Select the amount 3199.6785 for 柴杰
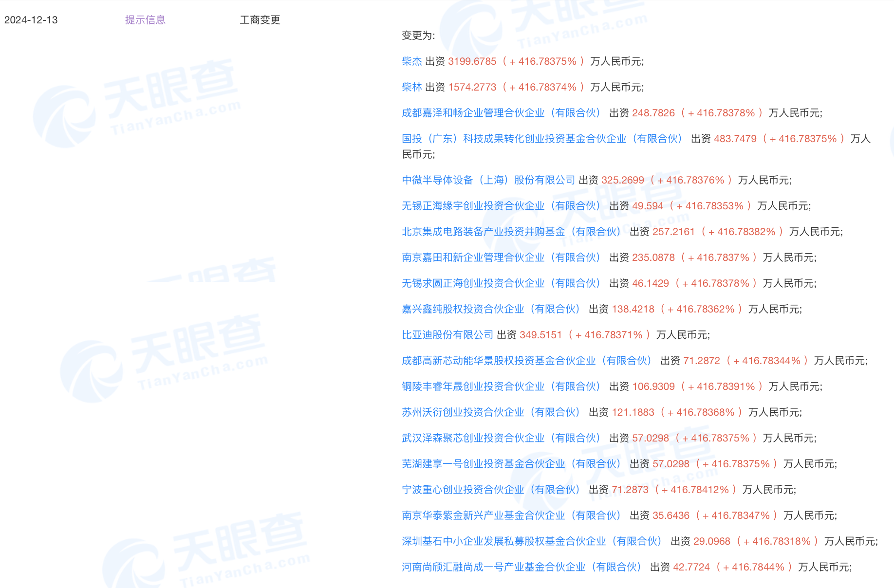894x588 pixels. (x=472, y=61)
